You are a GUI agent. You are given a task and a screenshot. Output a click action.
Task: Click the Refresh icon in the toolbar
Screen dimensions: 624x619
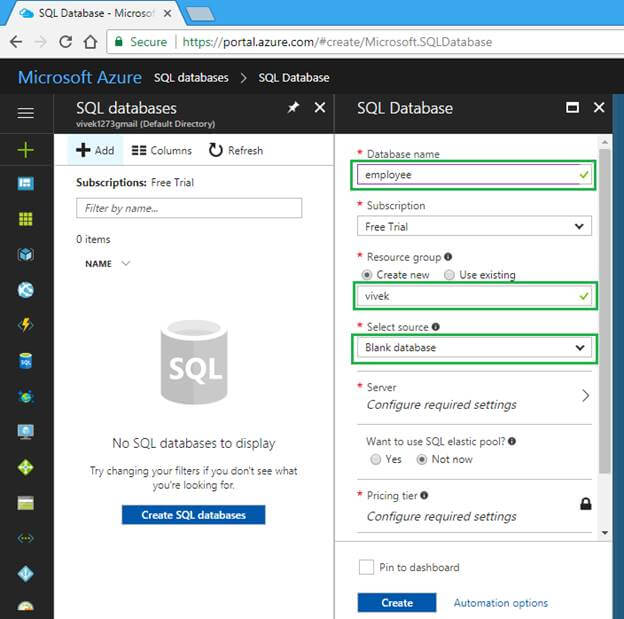pos(216,150)
